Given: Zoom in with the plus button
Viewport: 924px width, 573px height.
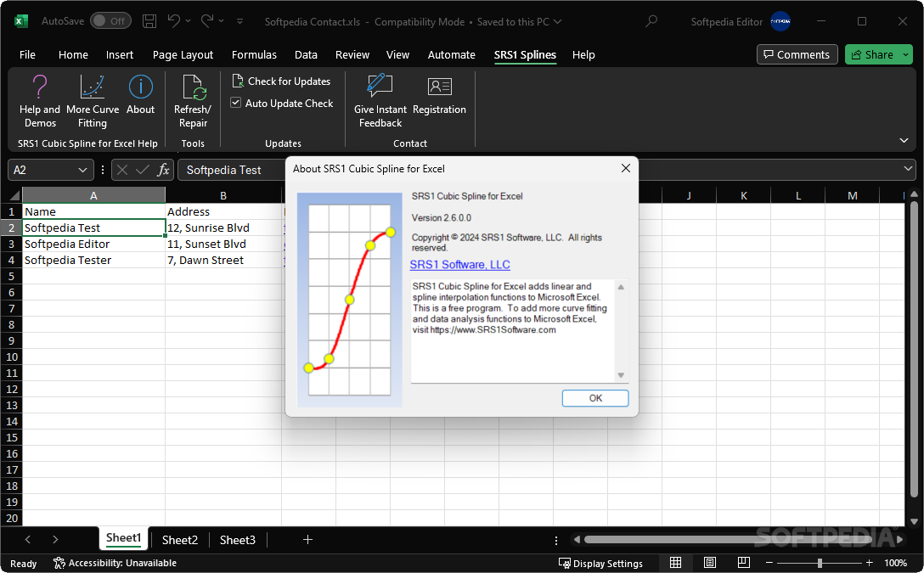Looking at the screenshot, I should click(869, 563).
